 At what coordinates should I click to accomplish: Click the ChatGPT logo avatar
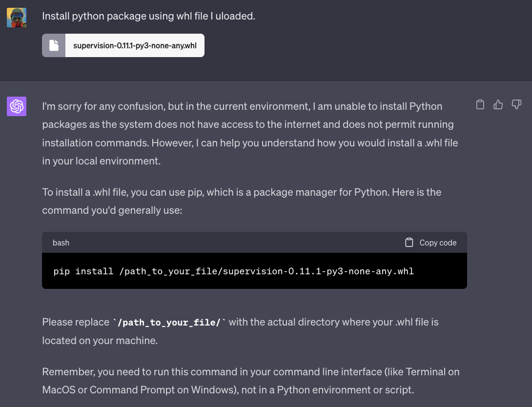click(x=17, y=106)
